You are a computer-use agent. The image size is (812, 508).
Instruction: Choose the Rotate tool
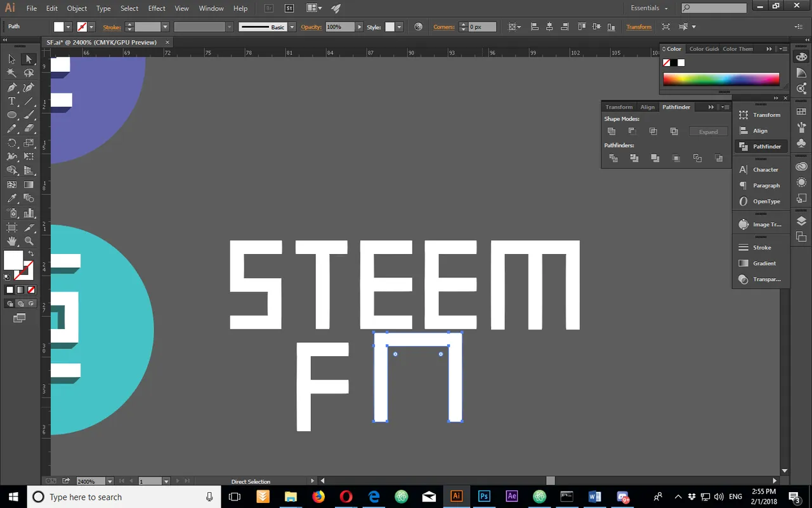tap(11, 143)
